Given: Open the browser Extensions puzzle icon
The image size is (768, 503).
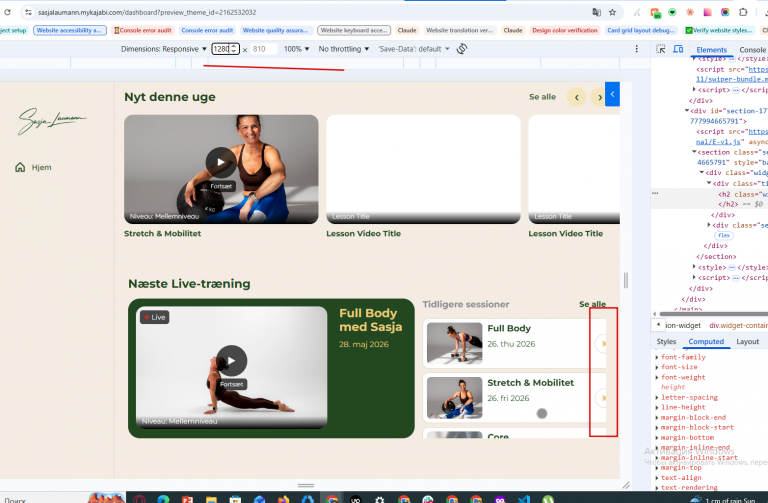Looking at the screenshot, I should tap(743, 12).
